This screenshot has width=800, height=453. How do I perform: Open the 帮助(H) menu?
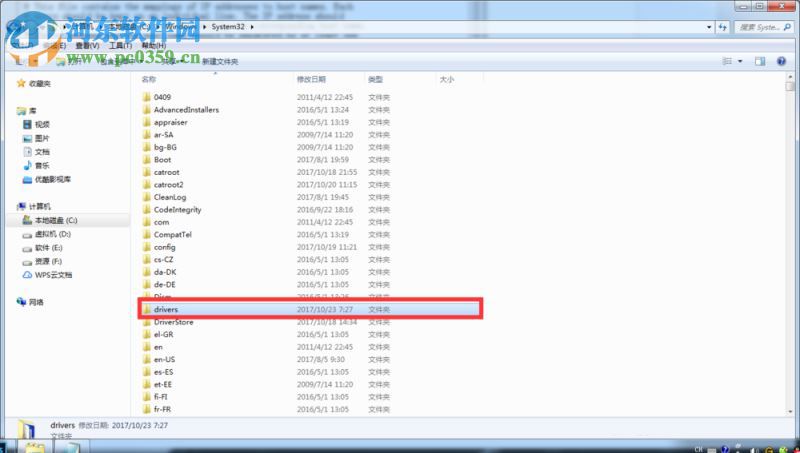(x=154, y=45)
